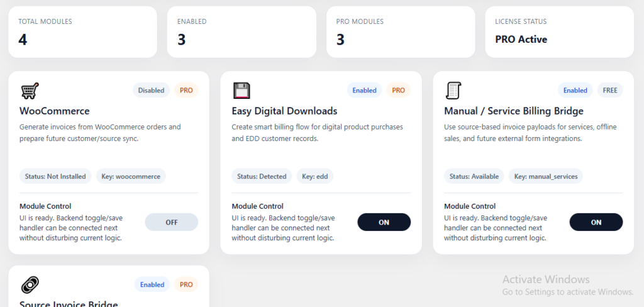The height and width of the screenshot is (307, 644).
Task: Click the 'Key: manual_services' tag
Action: (546, 176)
